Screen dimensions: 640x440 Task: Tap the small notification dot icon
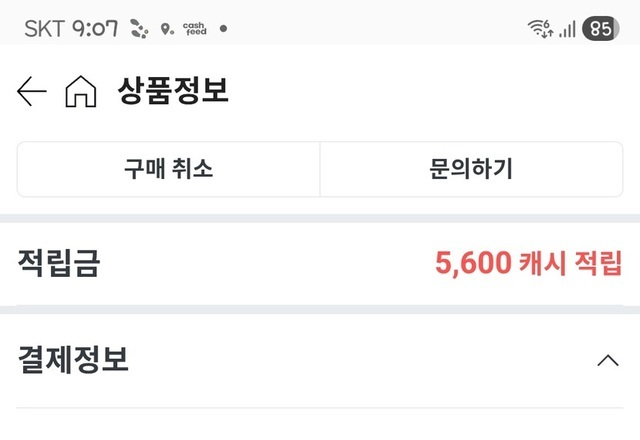pyautogui.click(x=223, y=29)
